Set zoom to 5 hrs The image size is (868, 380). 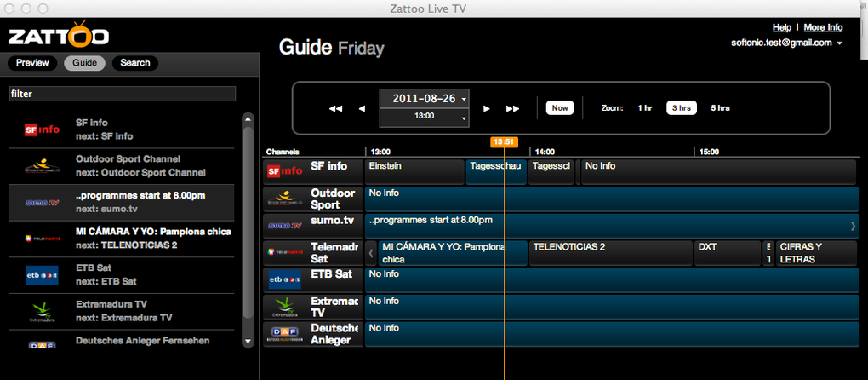[720, 108]
